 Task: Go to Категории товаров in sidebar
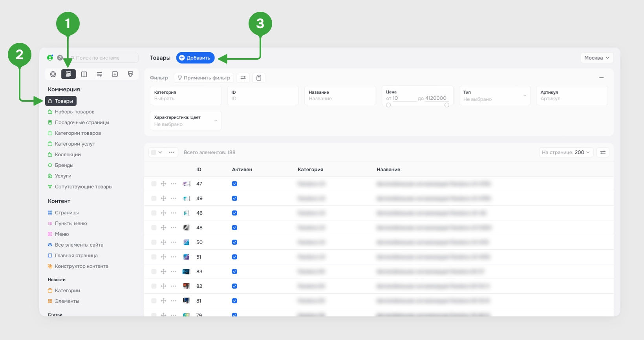click(78, 133)
